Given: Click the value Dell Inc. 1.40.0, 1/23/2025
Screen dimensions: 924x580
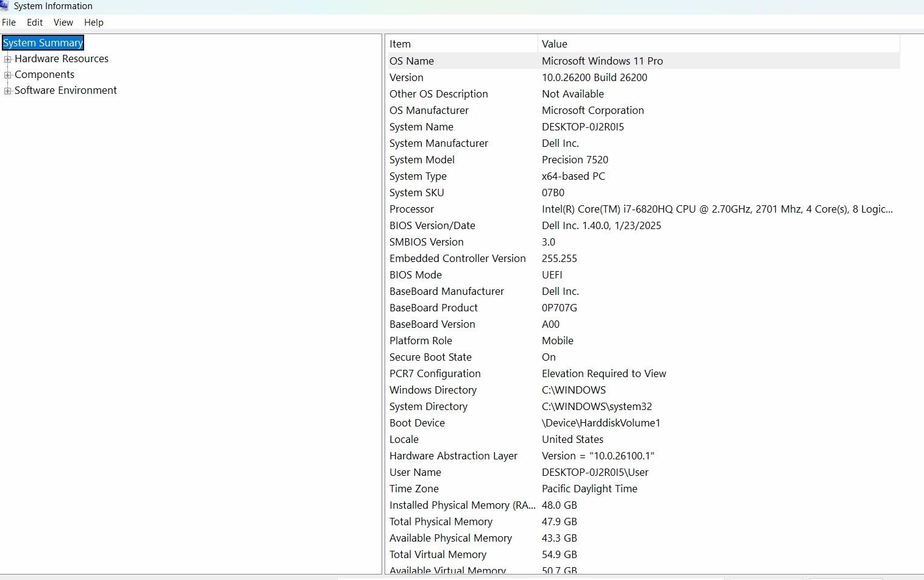Looking at the screenshot, I should point(602,225).
